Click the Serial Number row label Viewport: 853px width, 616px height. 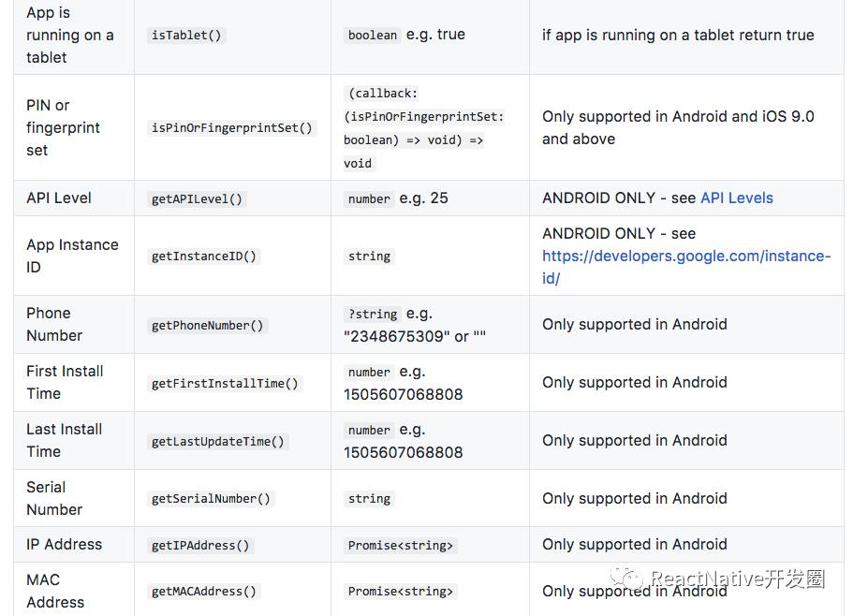click(54, 498)
